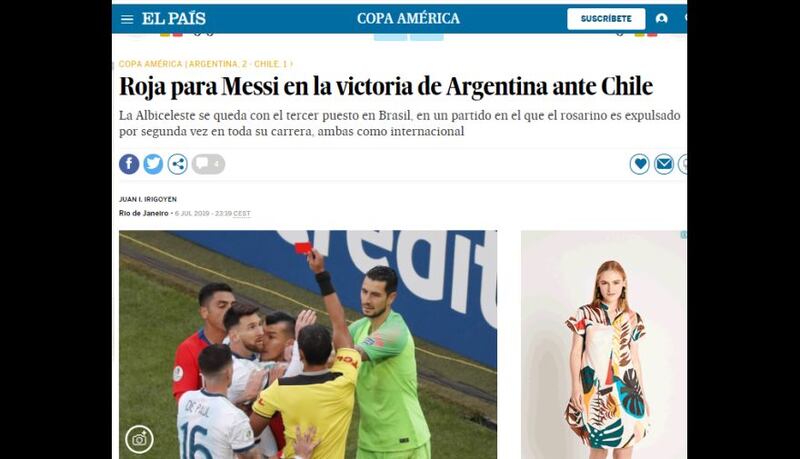Click the ad info icon on advertisement
Image resolution: width=800 pixels, height=459 pixels.
[684, 235]
